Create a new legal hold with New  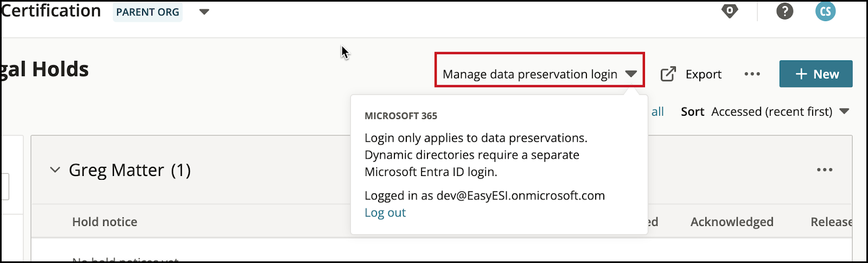[816, 74]
